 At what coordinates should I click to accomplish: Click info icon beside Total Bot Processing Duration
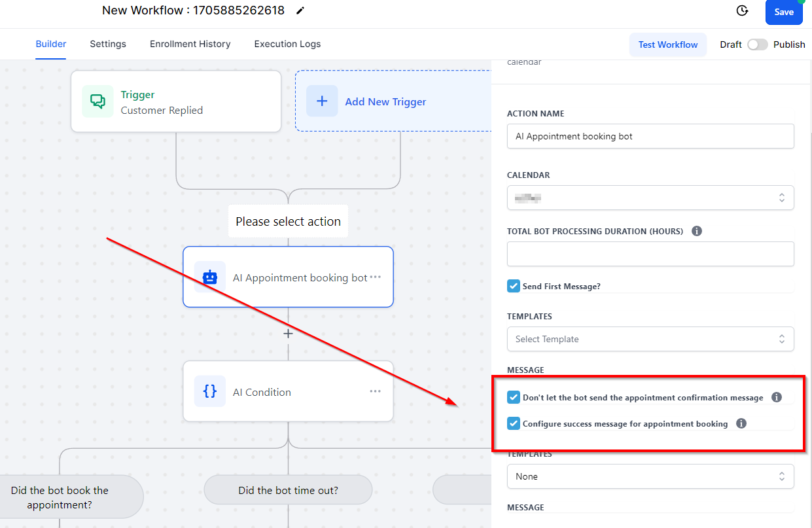[697, 231]
